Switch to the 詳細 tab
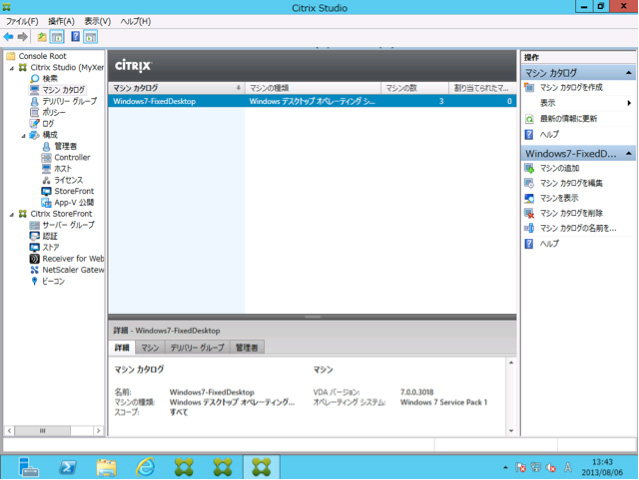Screen dimensions: 639x480 (x=122, y=348)
